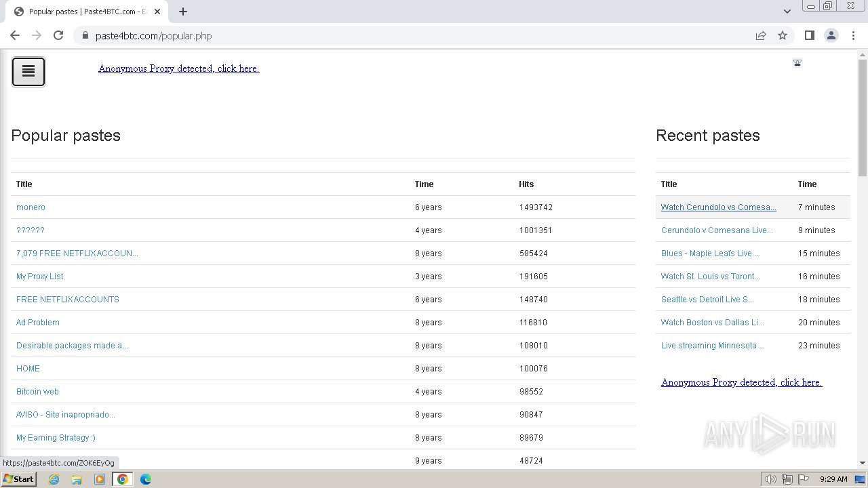
Task: Open 7,079 FREE NETFLIXACCOUN... paste
Action: 77,253
